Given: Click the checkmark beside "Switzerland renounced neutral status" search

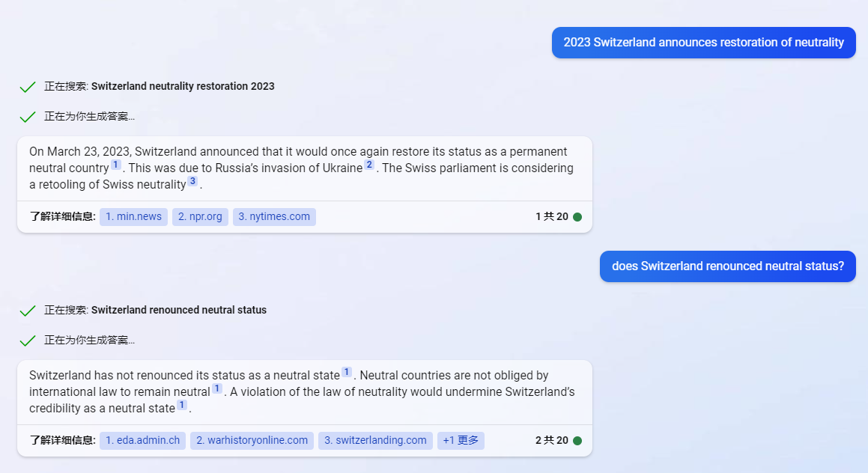Looking at the screenshot, I should click(x=28, y=311).
